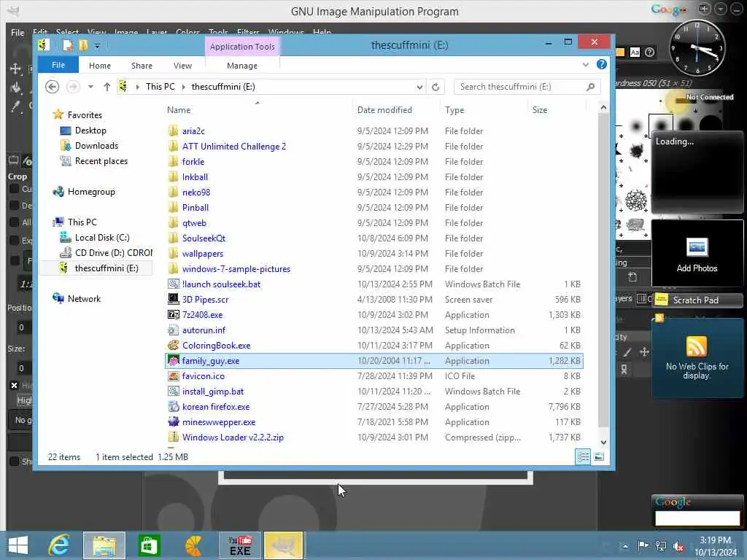Open the Manage ribbon tab
747x560 pixels.
(242, 65)
